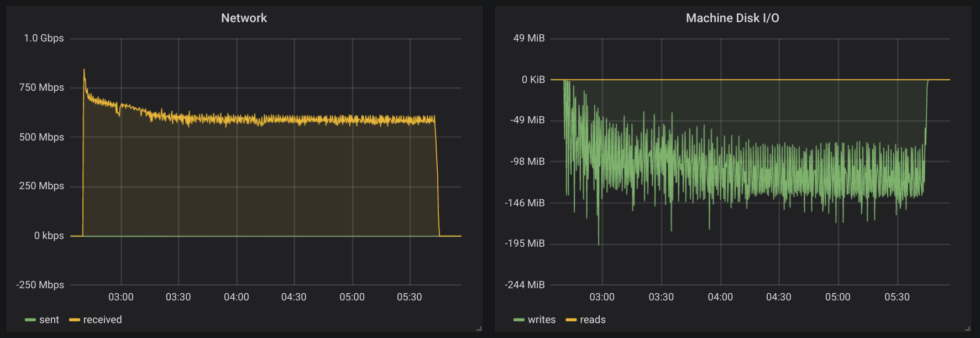
Task: Click the 500 Mbps axis label
Action: [x=41, y=137]
